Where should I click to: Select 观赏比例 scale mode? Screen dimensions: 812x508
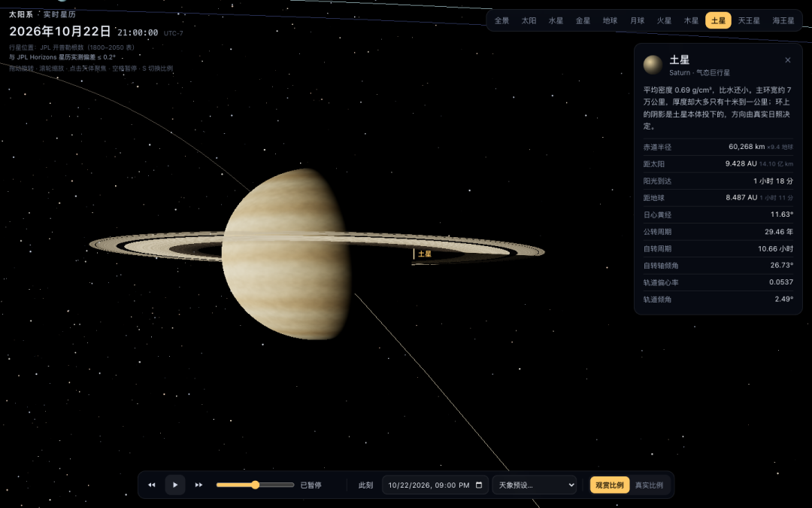(x=610, y=485)
